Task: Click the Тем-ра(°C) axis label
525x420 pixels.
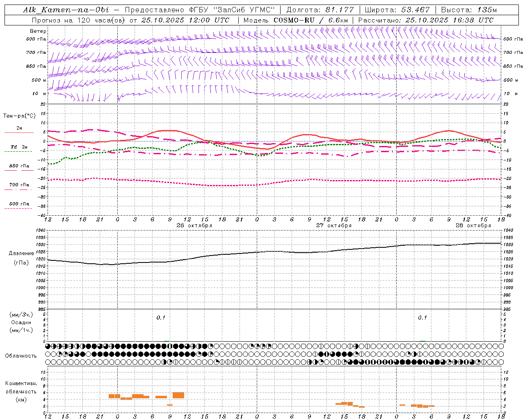Action: [x=19, y=116]
